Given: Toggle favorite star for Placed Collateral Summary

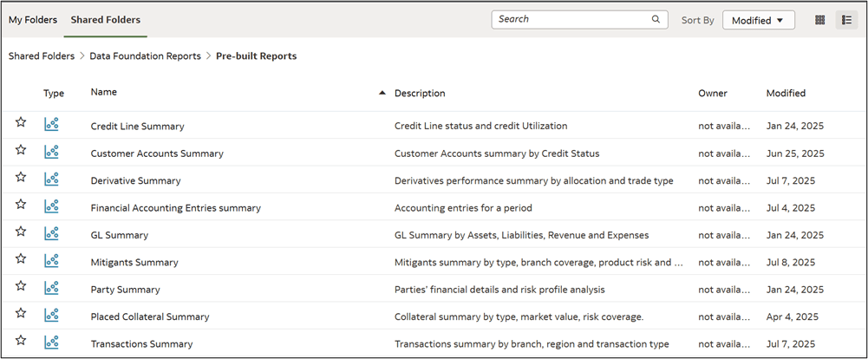Looking at the screenshot, I should (x=21, y=316).
